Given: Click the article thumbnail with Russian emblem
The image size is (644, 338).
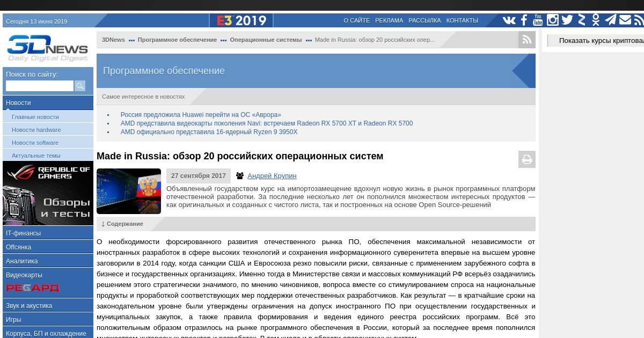Looking at the screenshot, I should pyautogui.click(x=129, y=191).
